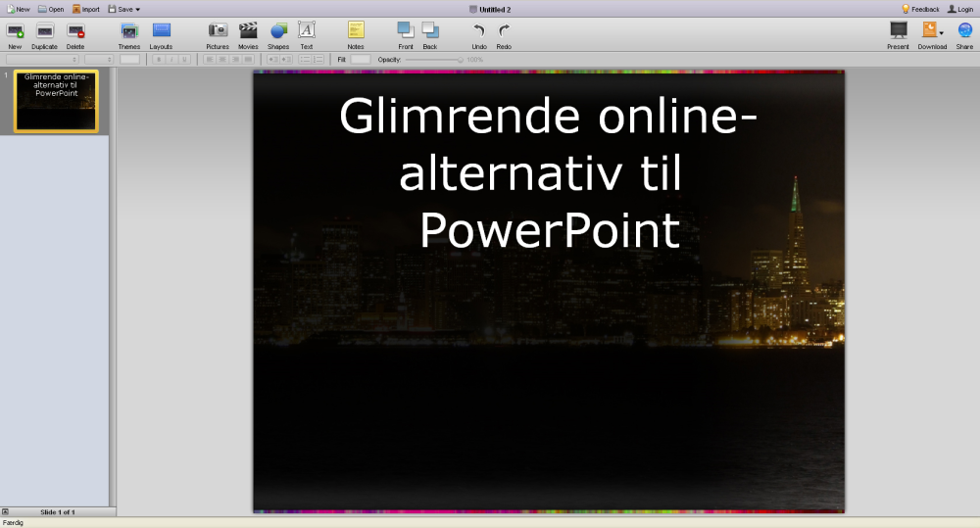The height and width of the screenshot is (528, 980).
Task: Align text center
Action: point(222,60)
